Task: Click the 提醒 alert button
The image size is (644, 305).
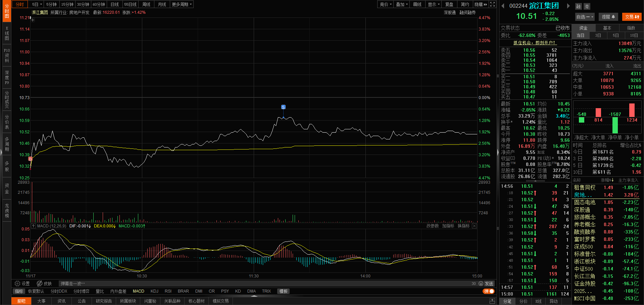Action: tap(608, 17)
